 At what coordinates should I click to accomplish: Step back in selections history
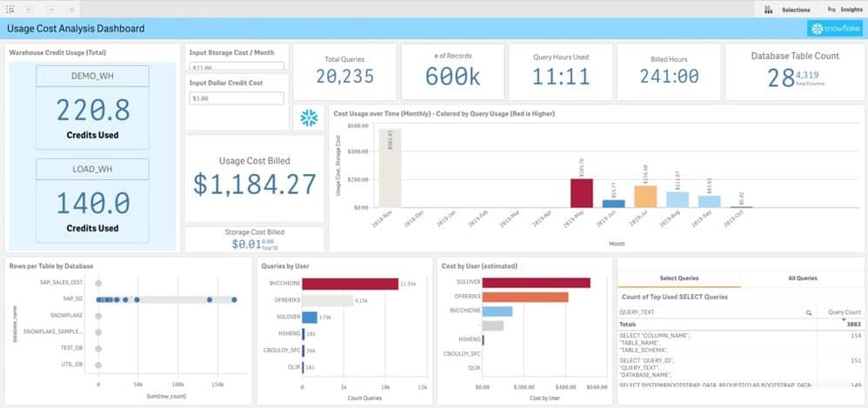pyautogui.click(x=29, y=10)
